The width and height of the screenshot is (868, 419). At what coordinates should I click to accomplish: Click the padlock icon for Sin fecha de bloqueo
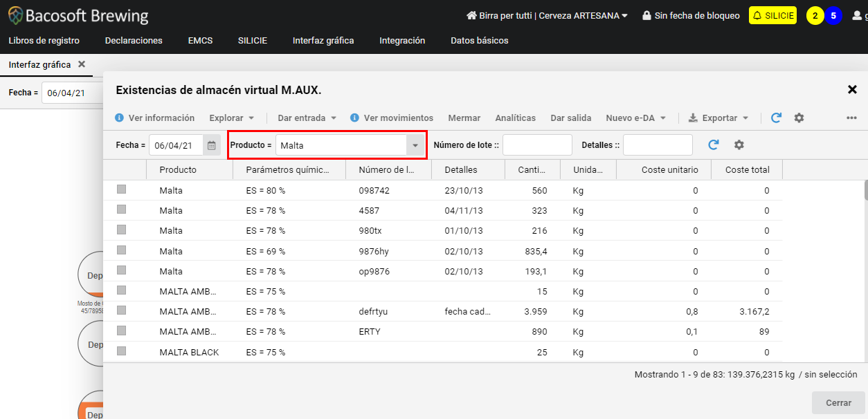tap(647, 15)
